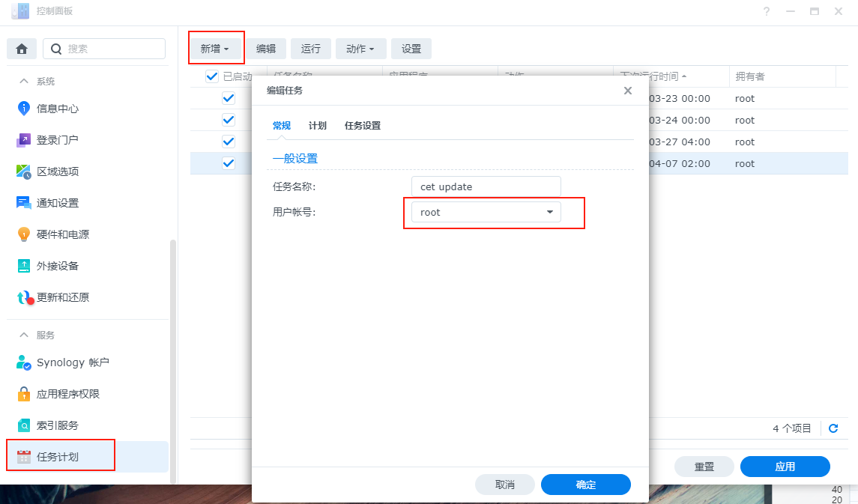Open Synology 帐户 from its sidebar icon

[23, 362]
